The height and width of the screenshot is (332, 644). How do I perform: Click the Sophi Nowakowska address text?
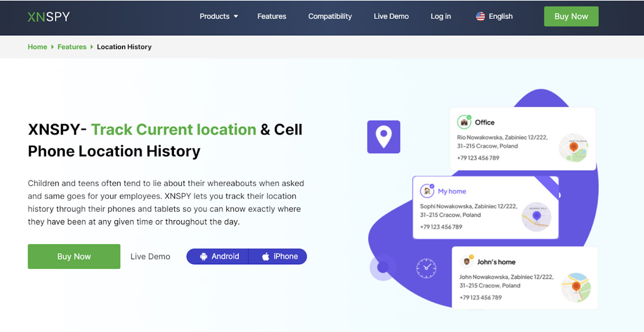(469, 210)
